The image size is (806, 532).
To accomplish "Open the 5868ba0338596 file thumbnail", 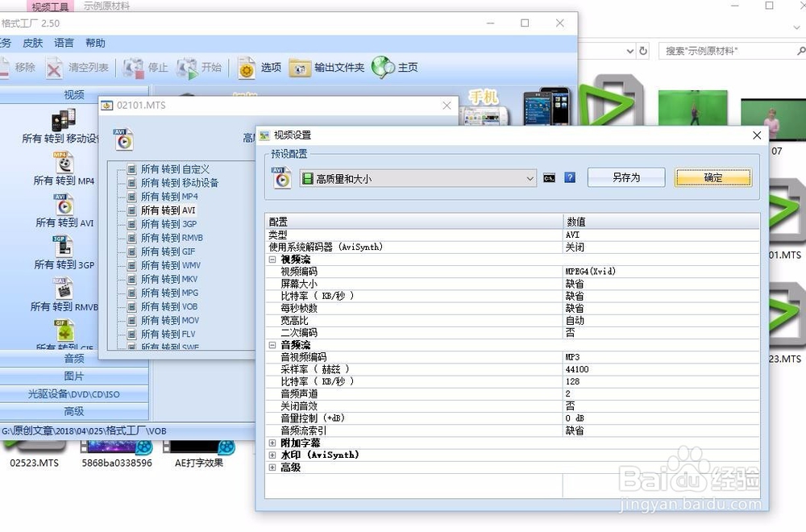I will pos(117,454).
